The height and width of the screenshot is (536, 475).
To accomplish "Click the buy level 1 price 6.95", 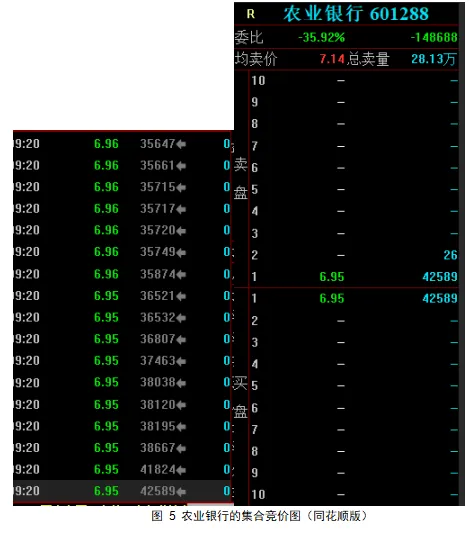I will 332,298.
